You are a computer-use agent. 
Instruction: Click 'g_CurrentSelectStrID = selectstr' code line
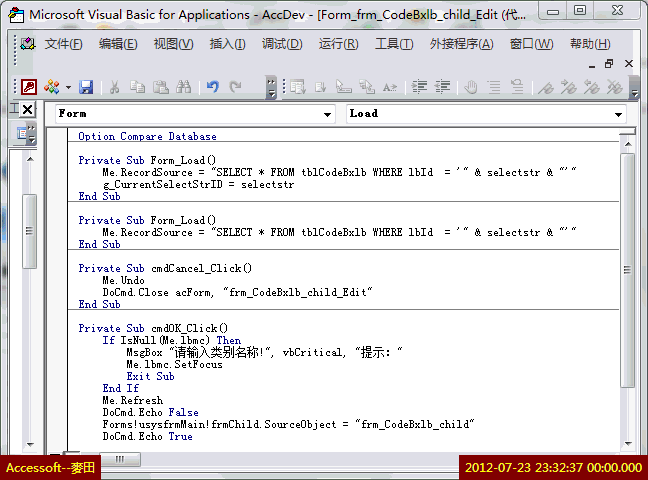(198, 184)
